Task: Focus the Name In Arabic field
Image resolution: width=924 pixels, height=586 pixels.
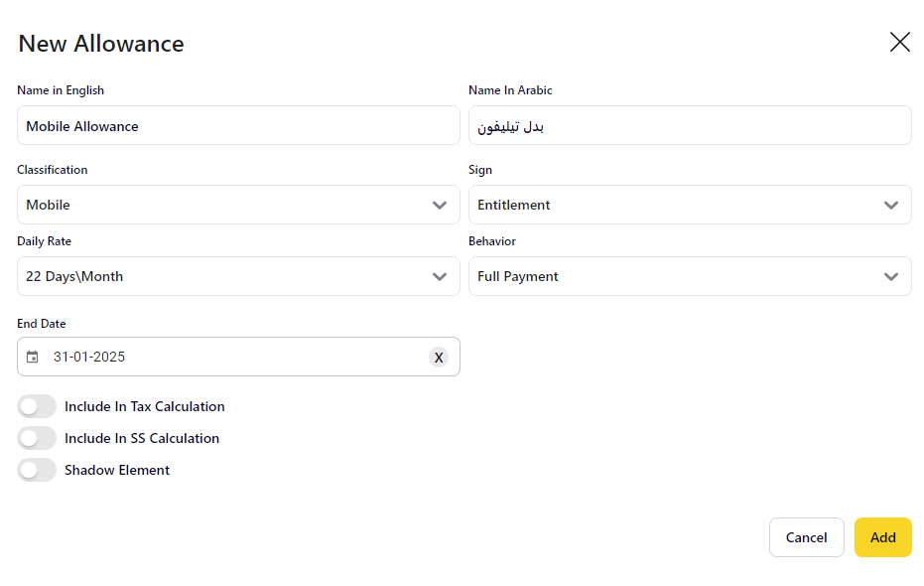Action: click(690, 126)
